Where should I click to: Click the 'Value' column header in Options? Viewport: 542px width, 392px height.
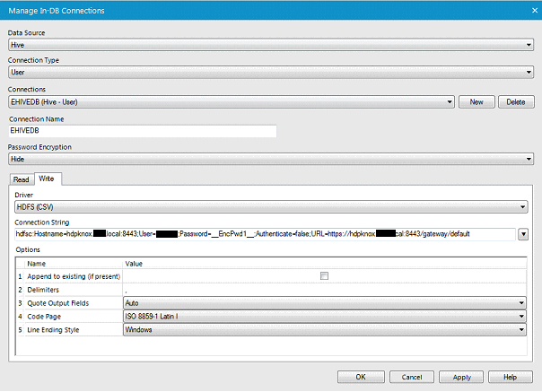pyautogui.click(x=134, y=264)
